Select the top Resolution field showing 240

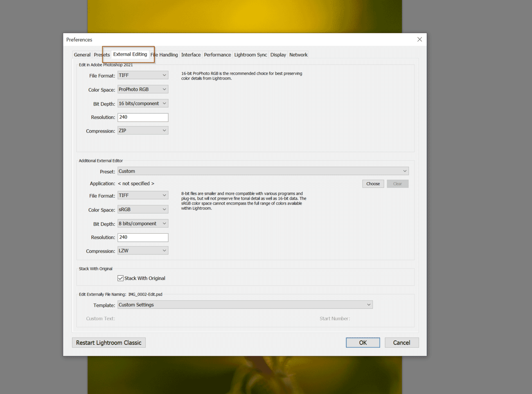(x=143, y=117)
